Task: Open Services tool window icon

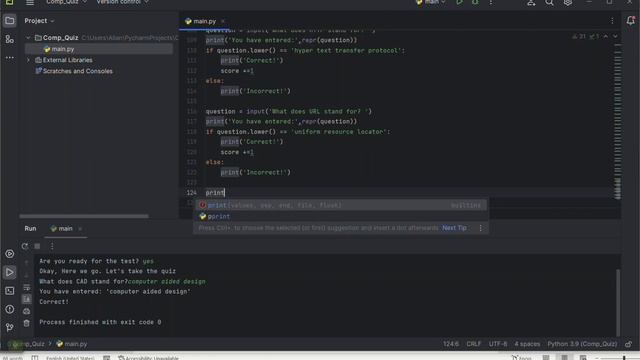Action: click(9, 254)
